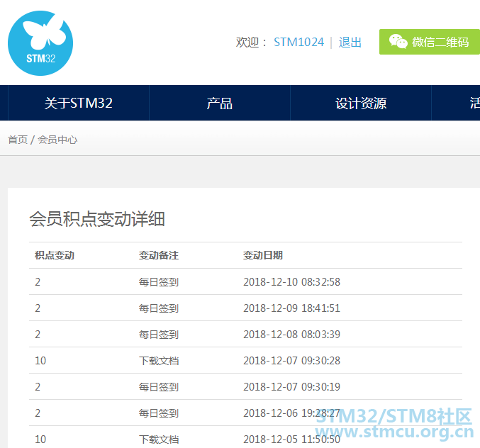Image resolution: width=480 pixels, height=448 pixels.
Task: Click the 欢迎 greeting label
Action: pyautogui.click(x=251, y=43)
